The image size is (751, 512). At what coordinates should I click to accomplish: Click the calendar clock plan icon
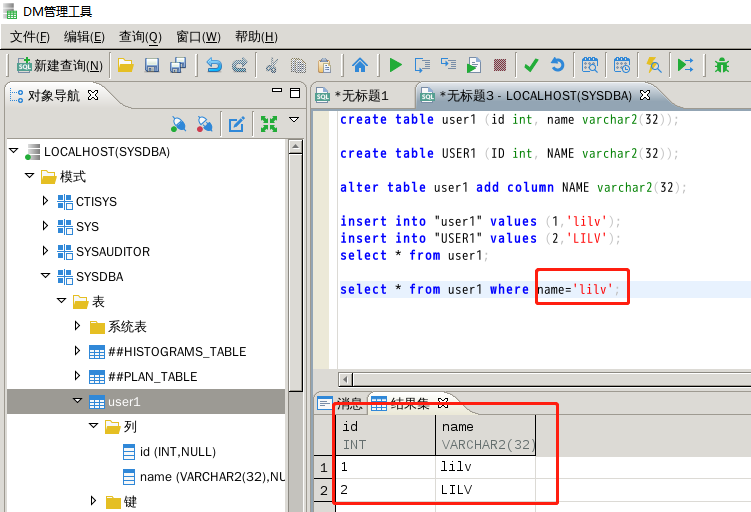pyautogui.click(x=622, y=65)
